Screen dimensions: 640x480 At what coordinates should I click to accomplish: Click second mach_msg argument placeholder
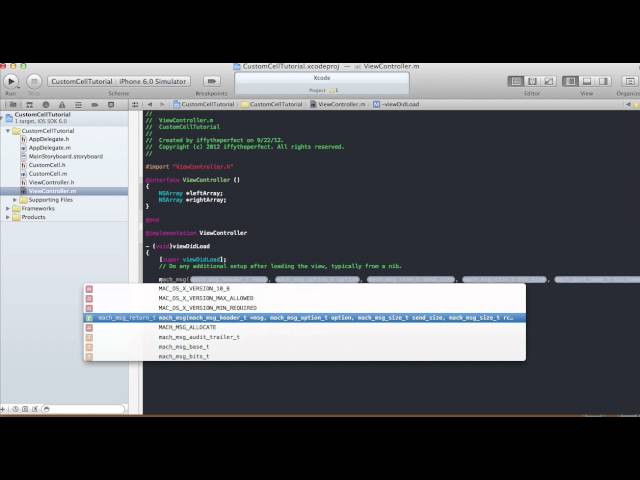pyautogui.click(x=318, y=280)
